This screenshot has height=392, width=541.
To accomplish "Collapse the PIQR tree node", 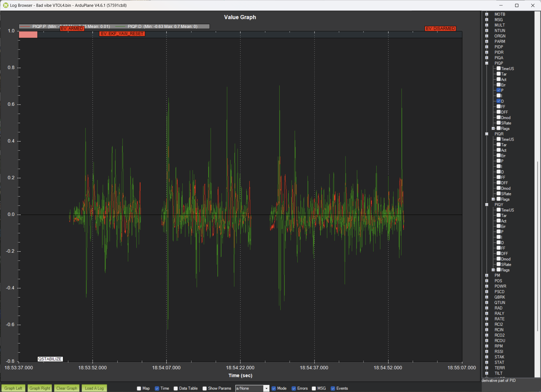I will (x=487, y=134).
